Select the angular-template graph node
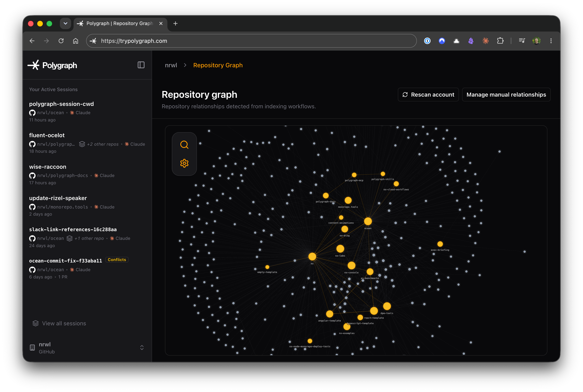The image size is (583, 392). pos(330,314)
